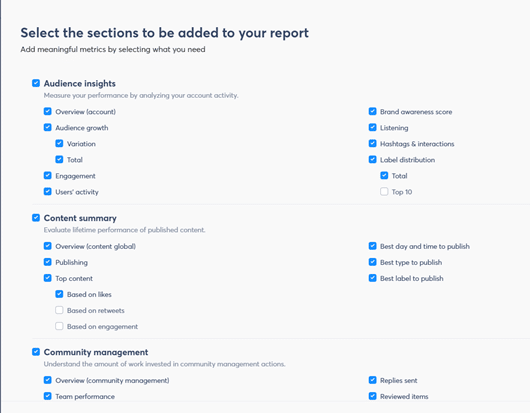Screen dimensions: 530x413
Task: Disable Hashtags & interactions metric
Action: tap(372, 143)
